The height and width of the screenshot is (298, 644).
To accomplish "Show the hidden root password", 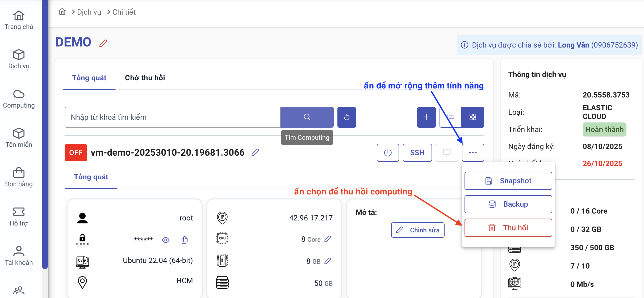I will point(166,240).
